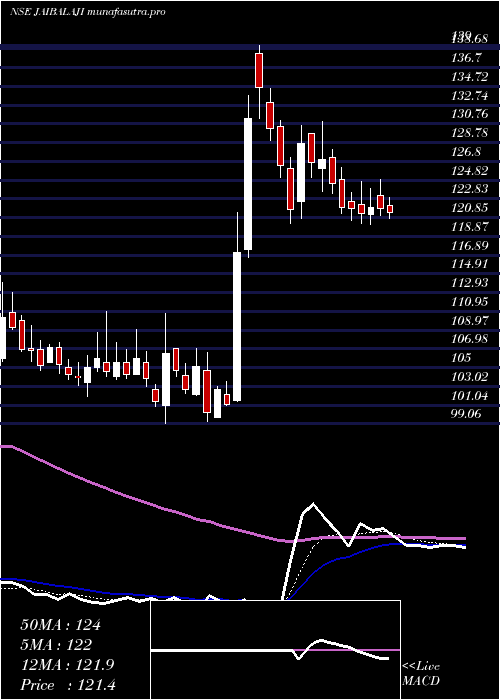Screen dimensions: 500x700
Task: Click the NSE JAIBALAJI munafasutra.pro title
Action: point(88,12)
